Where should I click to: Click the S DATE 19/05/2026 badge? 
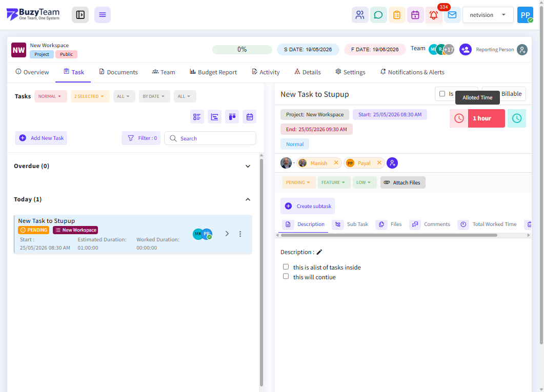point(308,50)
